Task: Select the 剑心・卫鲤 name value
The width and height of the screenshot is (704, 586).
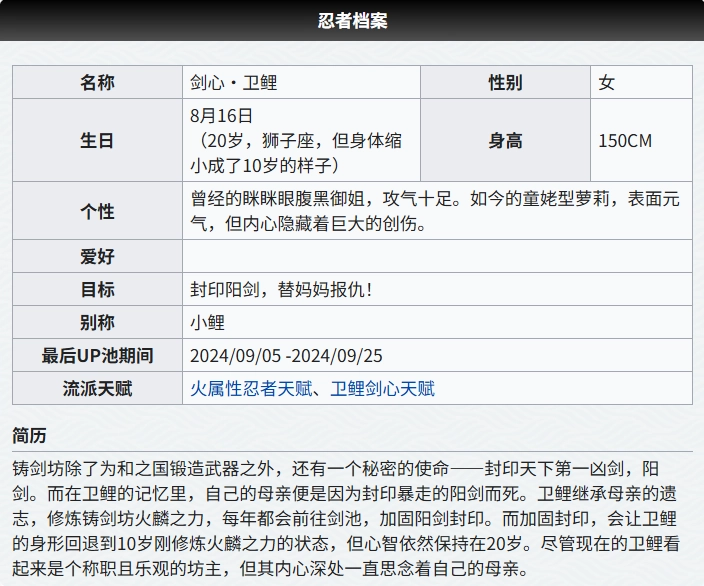Action: tap(234, 82)
